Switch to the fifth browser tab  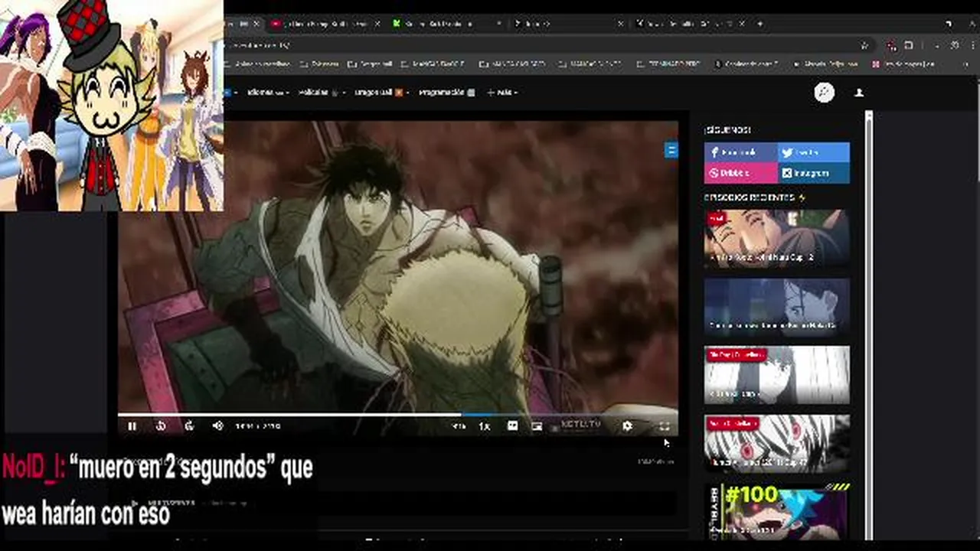(x=690, y=24)
